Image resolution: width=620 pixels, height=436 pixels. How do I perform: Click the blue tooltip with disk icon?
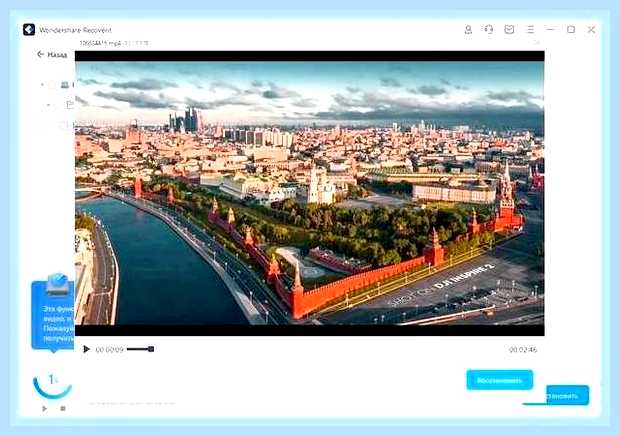pyautogui.click(x=53, y=313)
